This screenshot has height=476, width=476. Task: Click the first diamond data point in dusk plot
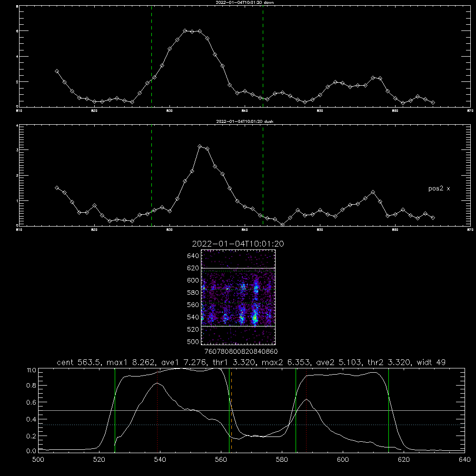coord(57,188)
